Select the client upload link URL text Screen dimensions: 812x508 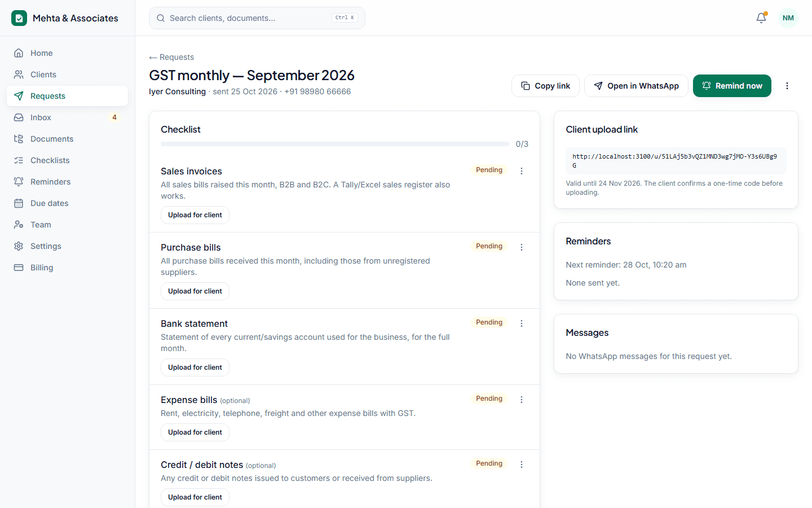pos(676,161)
